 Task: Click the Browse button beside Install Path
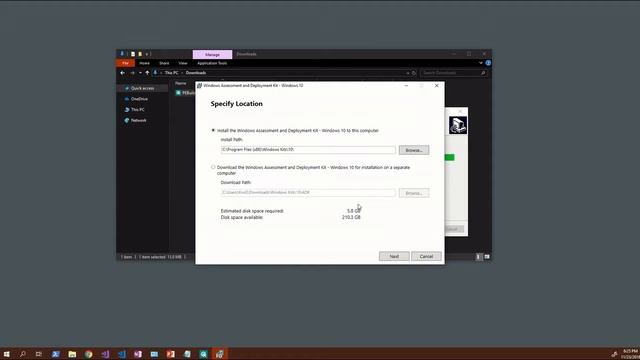pyautogui.click(x=414, y=150)
